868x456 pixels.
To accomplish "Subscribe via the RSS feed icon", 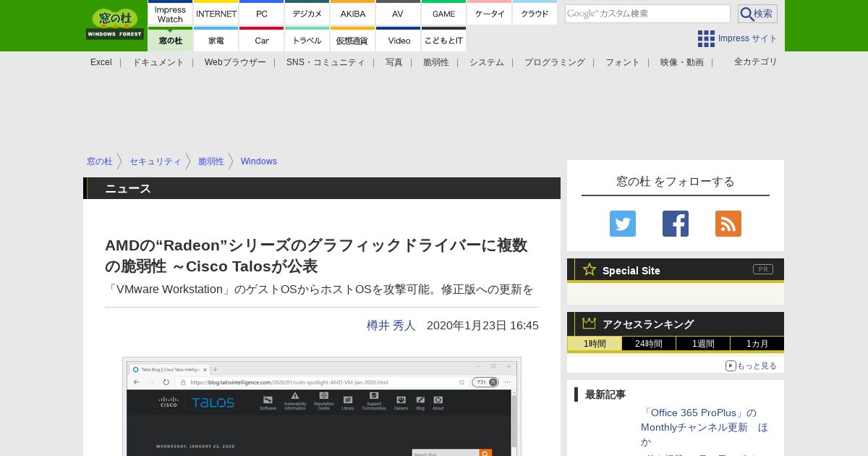I will coord(728,224).
